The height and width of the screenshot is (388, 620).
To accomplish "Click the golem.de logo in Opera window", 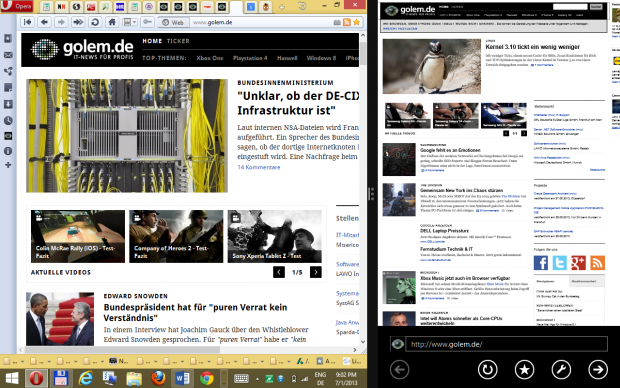I will [82, 49].
